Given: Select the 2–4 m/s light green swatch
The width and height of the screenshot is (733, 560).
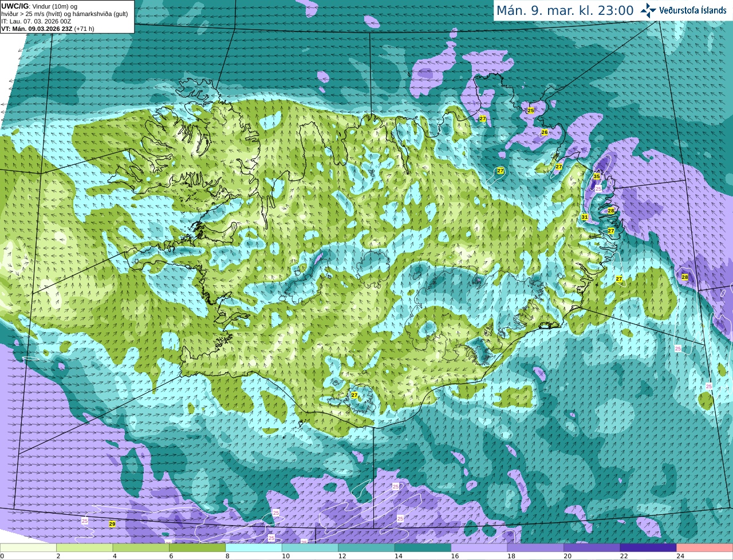Looking at the screenshot, I should pyautogui.click(x=85, y=548).
